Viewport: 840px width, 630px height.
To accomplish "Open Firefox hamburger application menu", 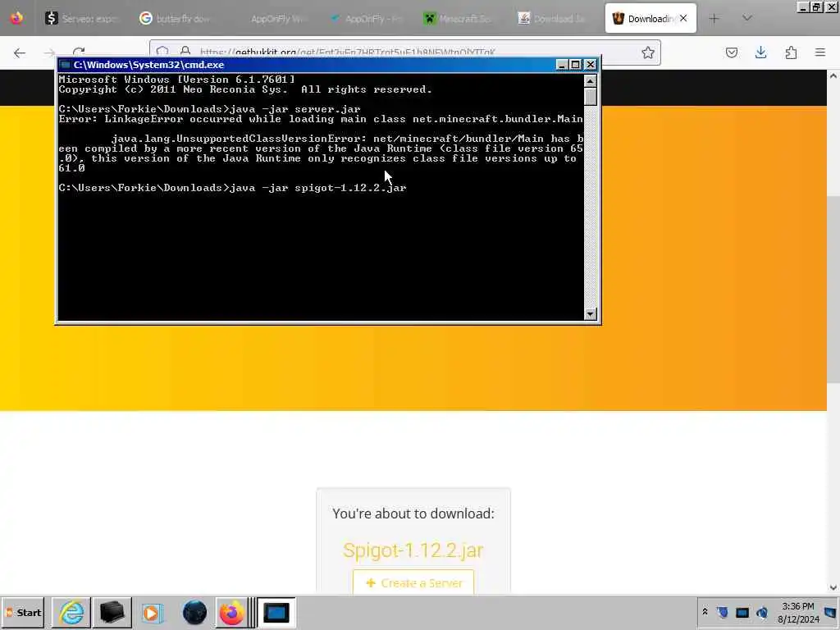I will click(x=820, y=52).
